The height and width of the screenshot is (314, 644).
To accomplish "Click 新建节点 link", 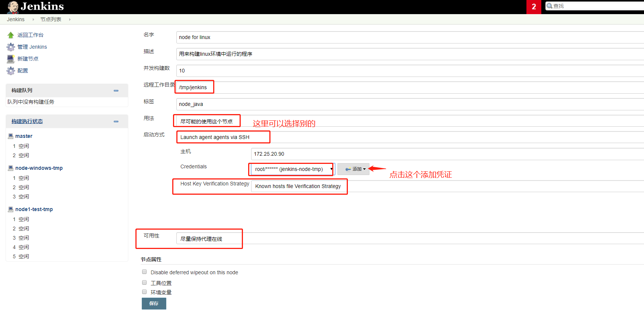I will 28,59.
